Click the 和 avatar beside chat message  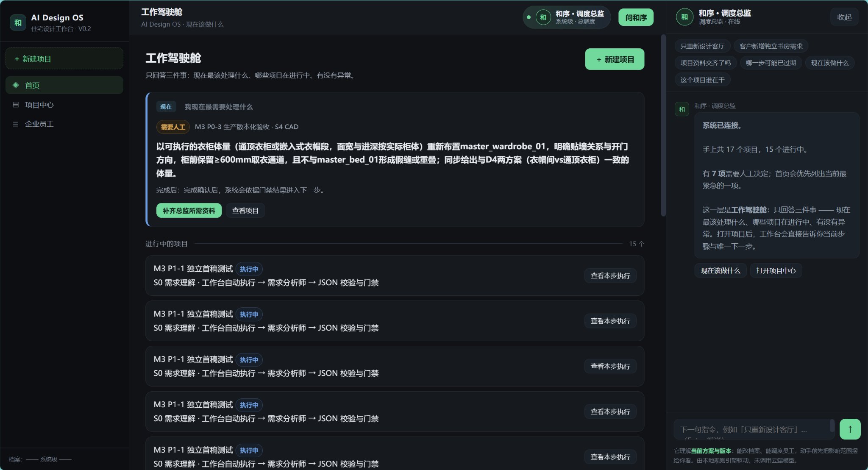[x=682, y=109]
